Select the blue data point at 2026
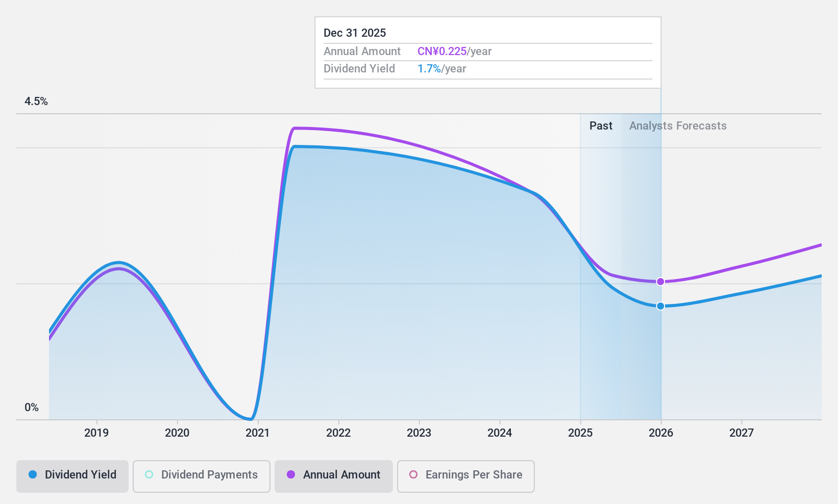The height and width of the screenshot is (504, 838). 660,306
